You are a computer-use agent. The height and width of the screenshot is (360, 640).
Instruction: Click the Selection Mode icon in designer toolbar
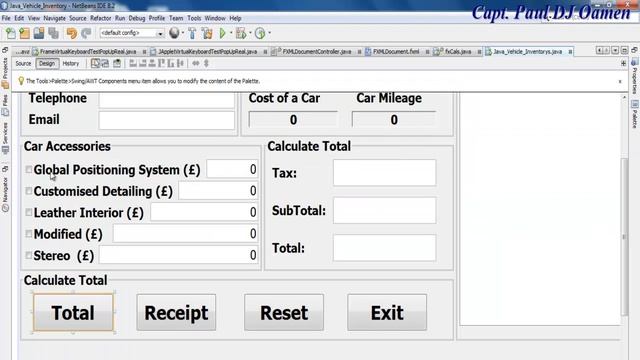click(x=95, y=63)
